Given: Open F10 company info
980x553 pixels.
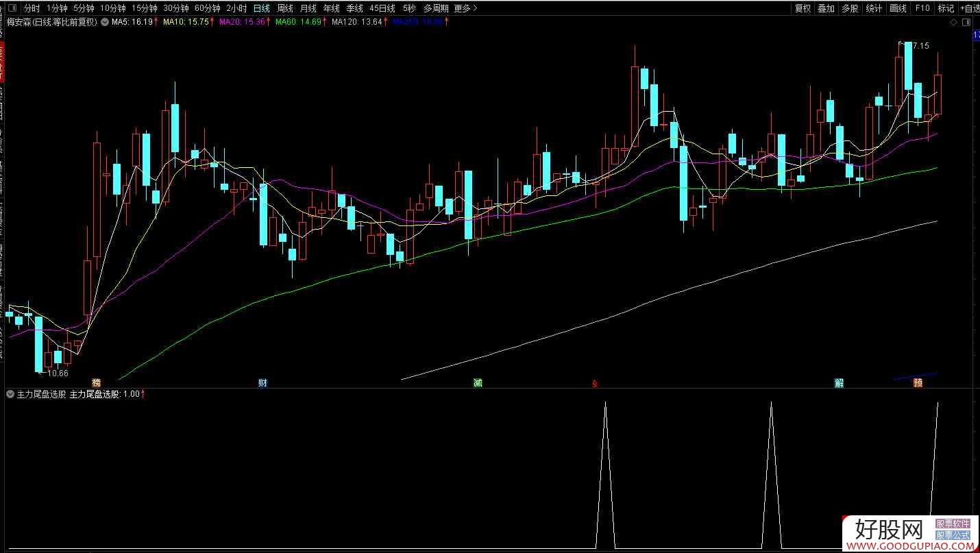Looking at the screenshot, I should click(x=922, y=8).
